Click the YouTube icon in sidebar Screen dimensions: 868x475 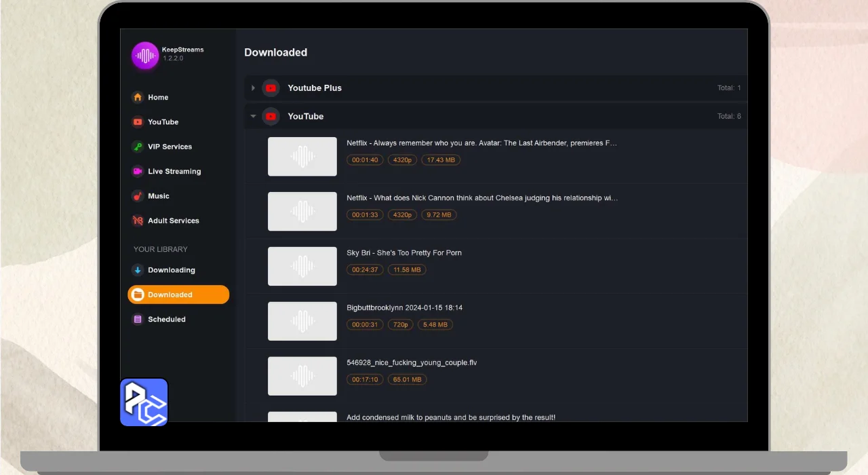pyautogui.click(x=138, y=122)
